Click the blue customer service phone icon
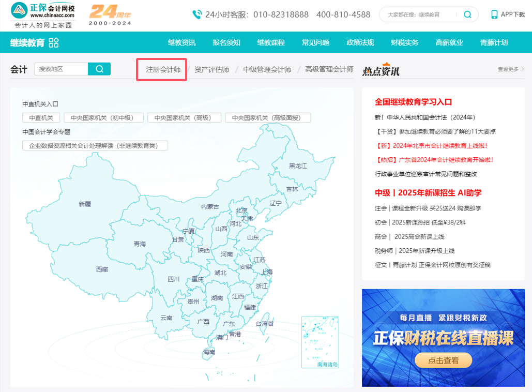This screenshot has width=532, height=392. pyautogui.click(x=197, y=14)
